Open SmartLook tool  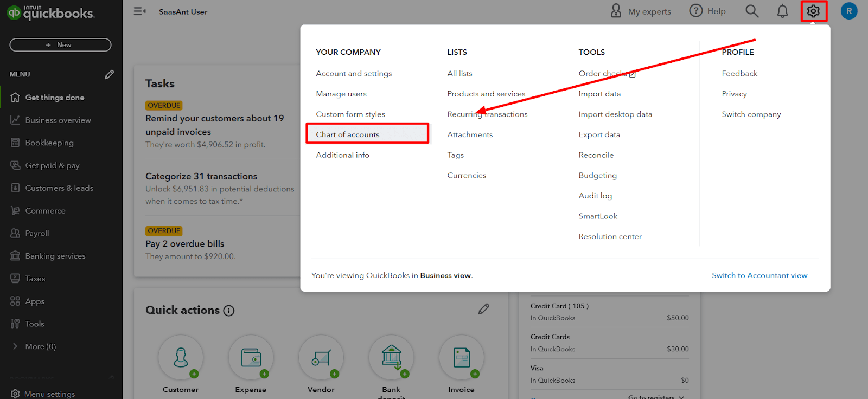coord(598,216)
